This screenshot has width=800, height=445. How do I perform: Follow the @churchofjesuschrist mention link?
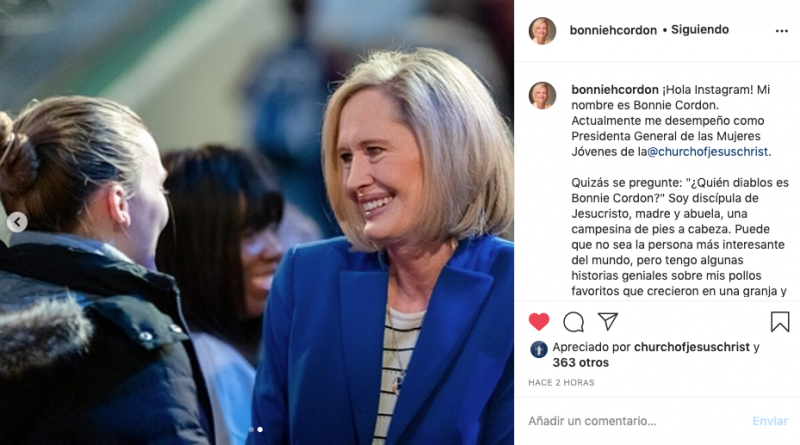(x=708, y=152)
